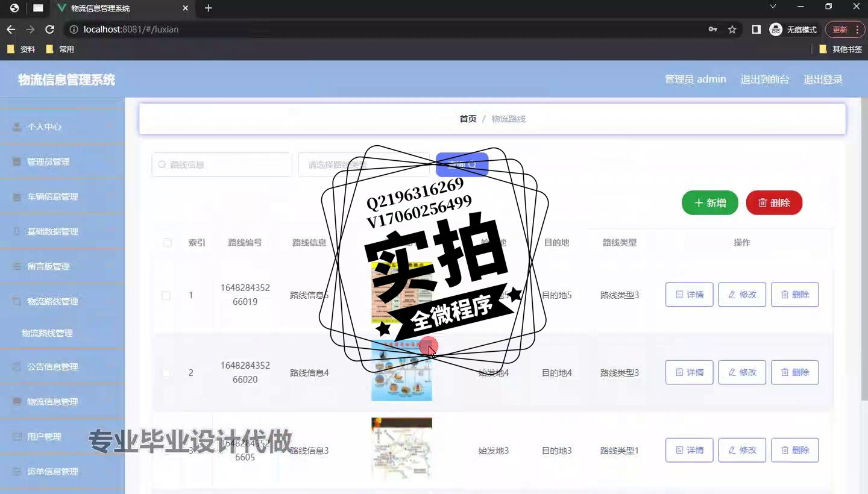Viewport: 868px width, 494px height.
Task: Open the browser menu three dots
Action: pos(857,30)
